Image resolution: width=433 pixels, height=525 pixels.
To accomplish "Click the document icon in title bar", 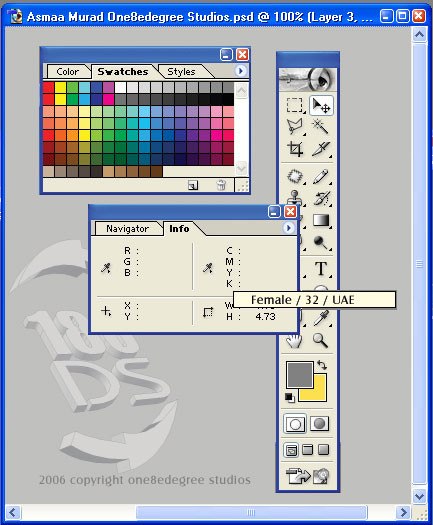I will [x=15, y=16].
